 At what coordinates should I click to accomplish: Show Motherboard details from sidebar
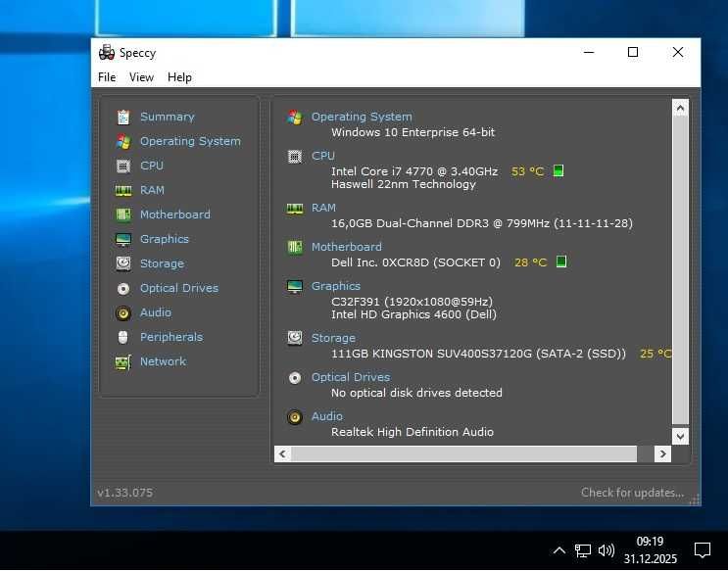click(x=175, y=214)
